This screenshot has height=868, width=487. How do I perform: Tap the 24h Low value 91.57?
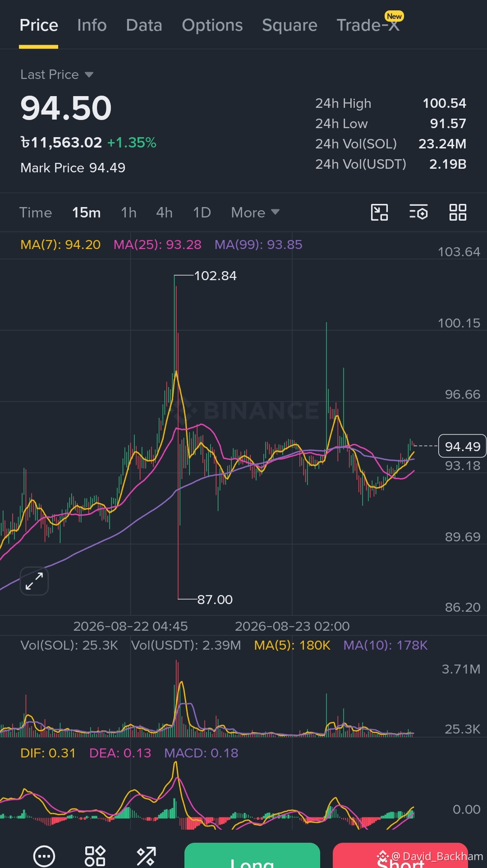click(448, 124)
